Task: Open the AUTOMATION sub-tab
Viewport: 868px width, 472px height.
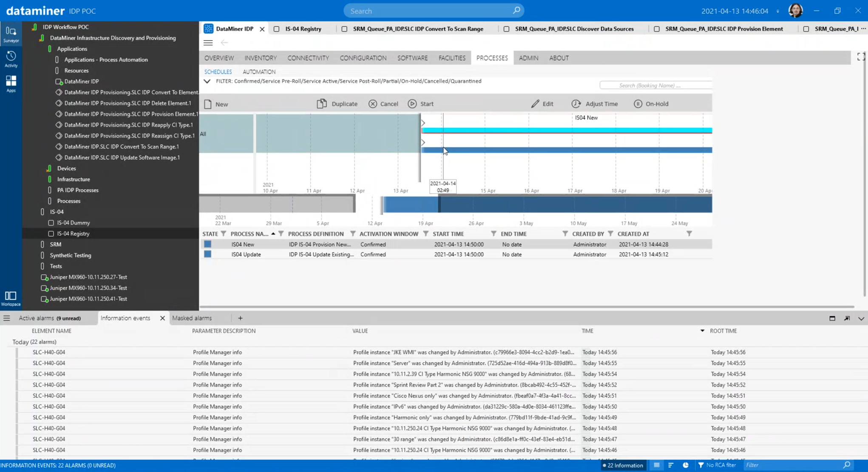Action: coord(259,72)
